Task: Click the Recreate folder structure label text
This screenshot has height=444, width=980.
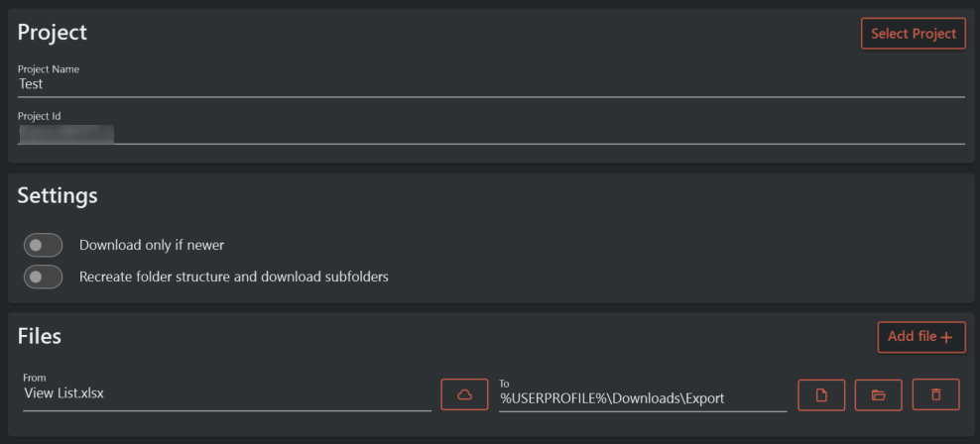Action: 233,277
